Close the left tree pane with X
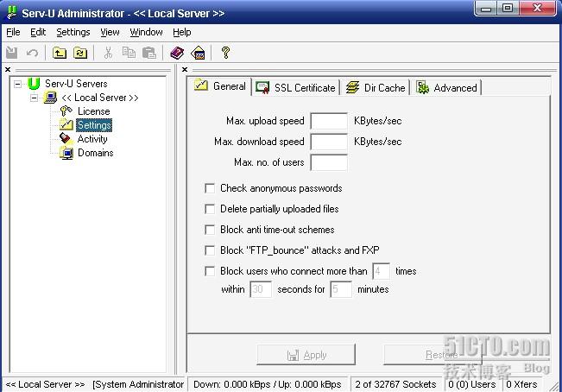Screen dimensions: 562x392 (x=8, y=70)
